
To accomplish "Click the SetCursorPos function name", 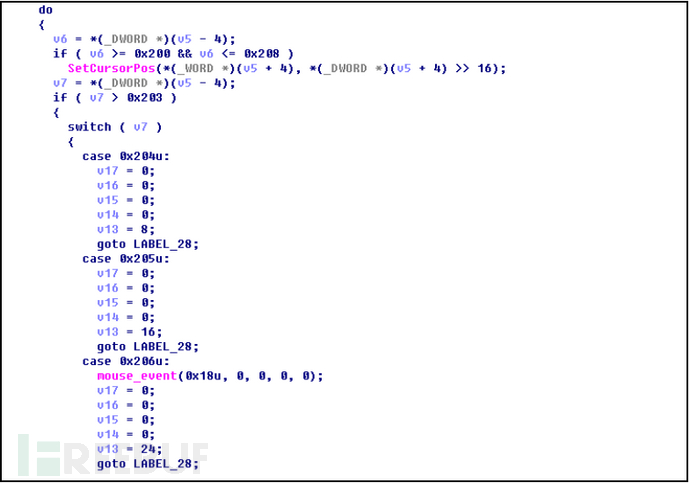I will point(111,69).
